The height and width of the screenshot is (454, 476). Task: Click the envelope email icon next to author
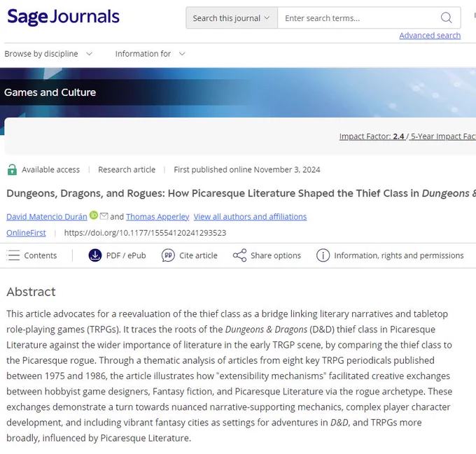104,216
